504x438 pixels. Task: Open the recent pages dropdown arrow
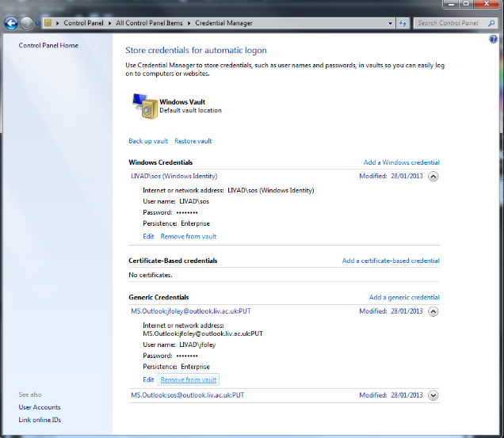pyautogui.click(x=37, y=24)
